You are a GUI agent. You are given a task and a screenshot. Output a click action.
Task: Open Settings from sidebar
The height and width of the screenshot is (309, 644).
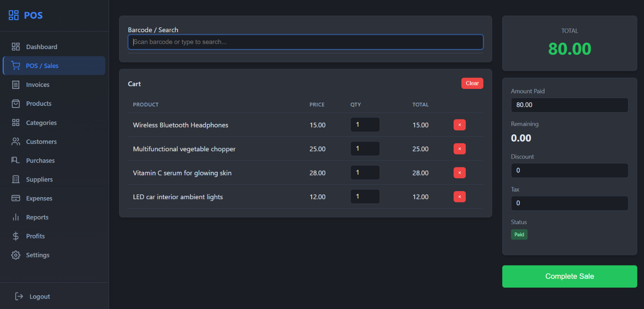click(54, 255)
